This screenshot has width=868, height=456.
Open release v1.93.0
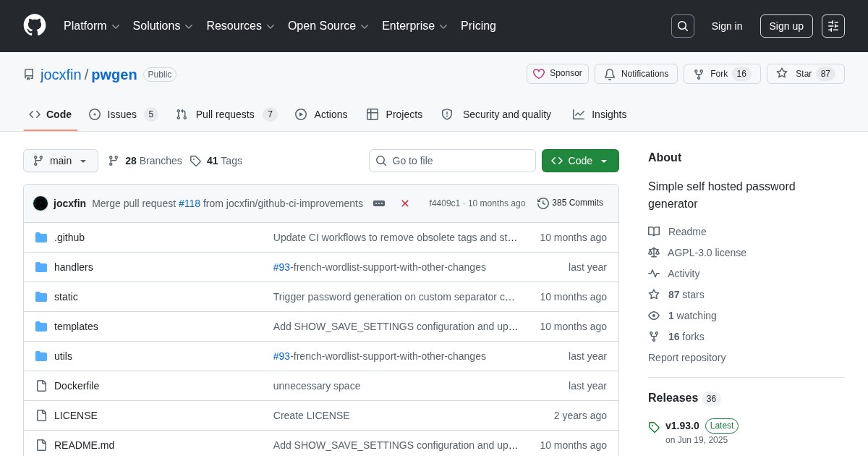point(682,426)
